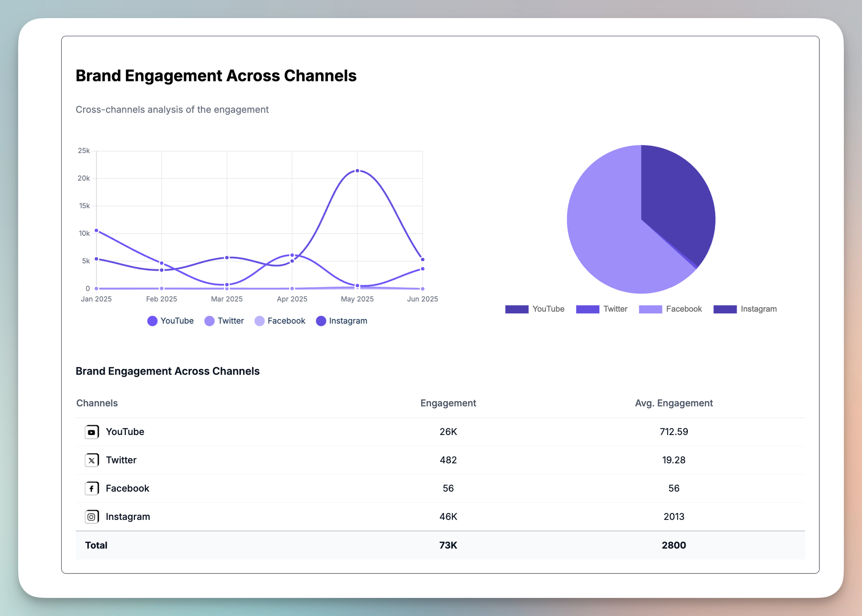Click the Facebook icon in the table

tap(91, 488)
